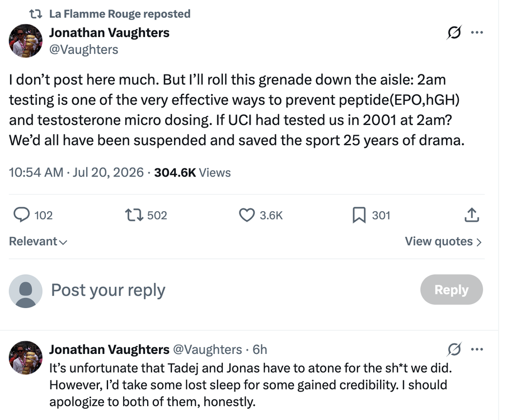Open the Grok icon on the main post

pyautogui.click(x=454, y=32)
